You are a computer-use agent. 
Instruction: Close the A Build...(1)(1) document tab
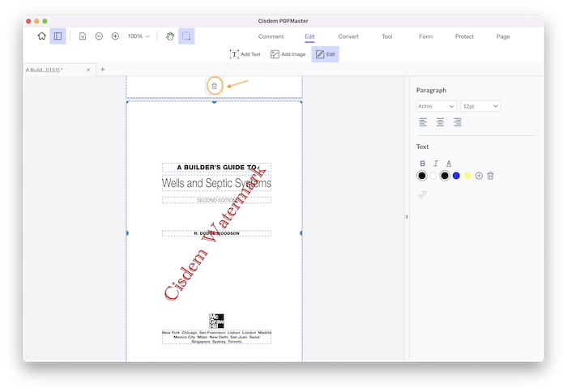(x=88, y=70)
